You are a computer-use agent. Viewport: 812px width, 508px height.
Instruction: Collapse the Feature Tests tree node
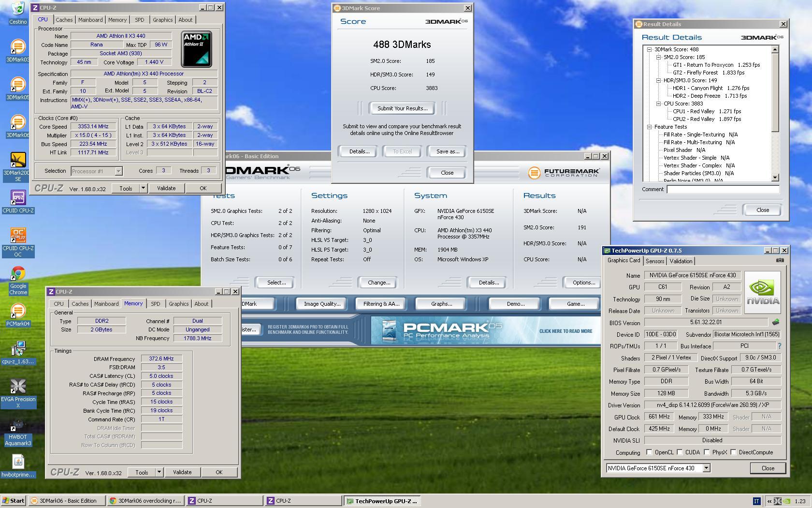(x=650, y=127)
